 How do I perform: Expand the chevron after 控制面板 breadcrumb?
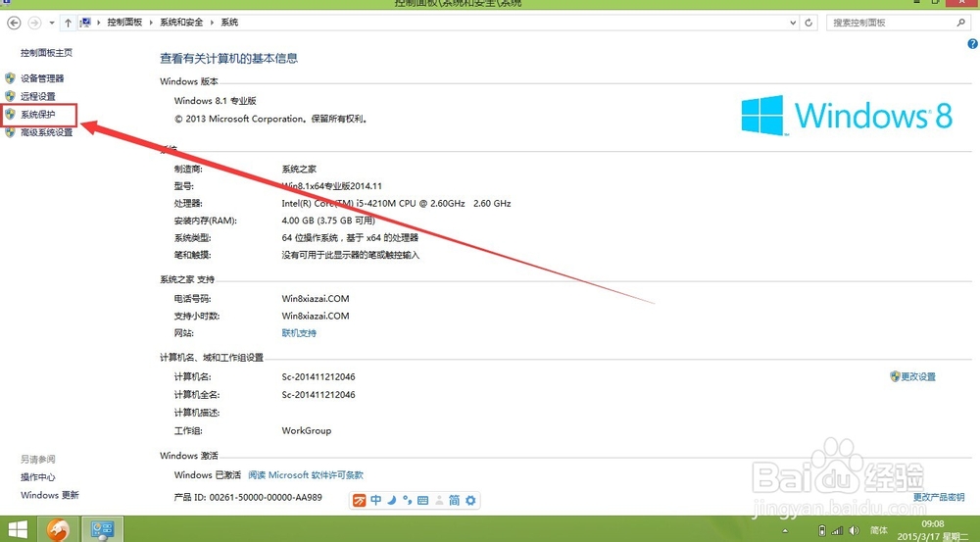click(x=151, y=23)
